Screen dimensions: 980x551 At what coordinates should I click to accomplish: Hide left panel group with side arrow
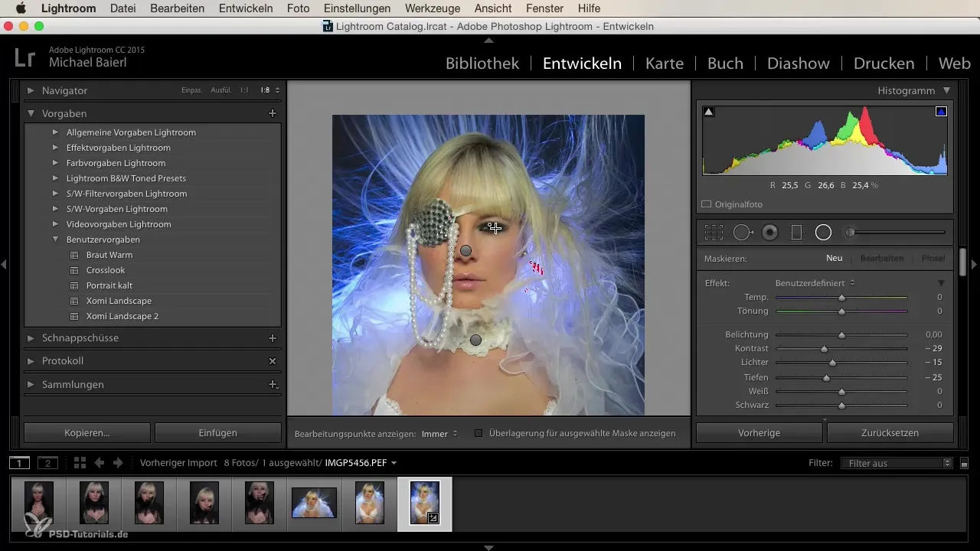pos(4,264)
